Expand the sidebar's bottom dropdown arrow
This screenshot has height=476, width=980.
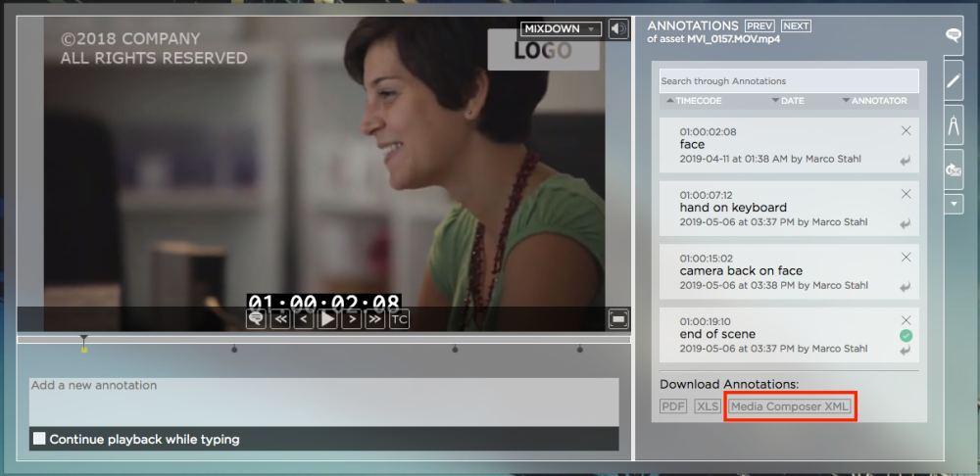[953, 204]
